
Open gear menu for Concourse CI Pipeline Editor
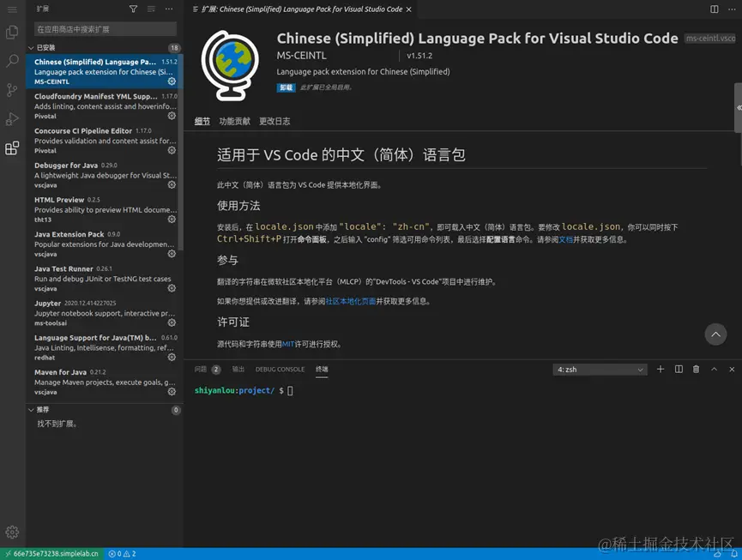click(x=172, y=150)
